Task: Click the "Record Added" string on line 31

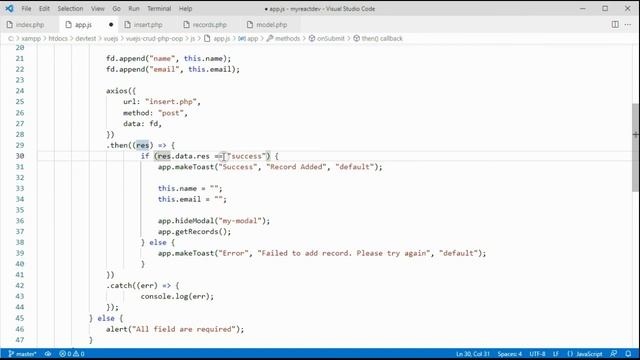Action: point(296,167)
